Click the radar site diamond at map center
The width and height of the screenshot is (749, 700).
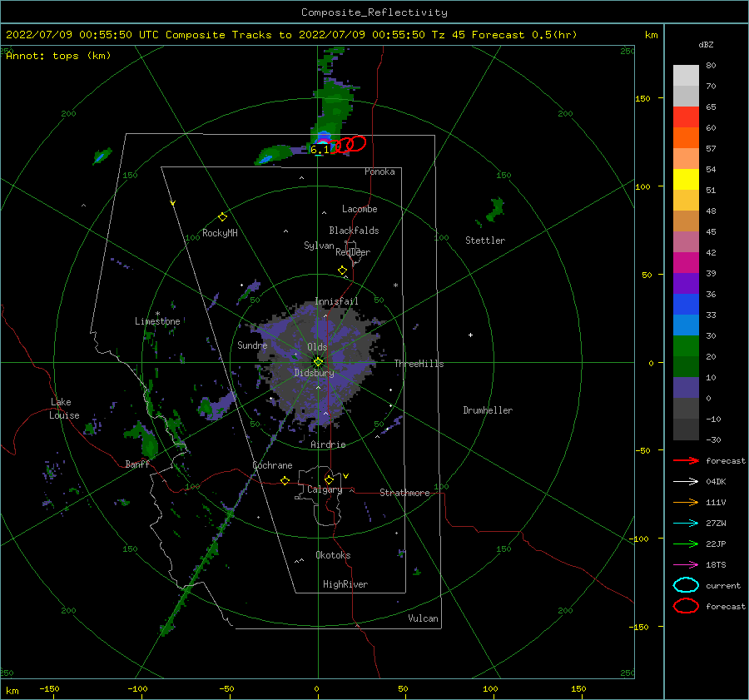(x=318, y=362)
